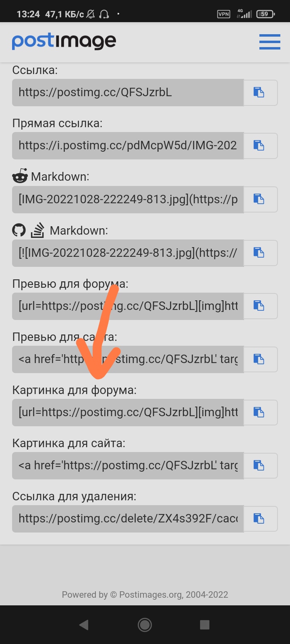This screenshot has width=290, height=644.
Task: Select the i.postimg.cc direct link field
Action: [128, 146]
